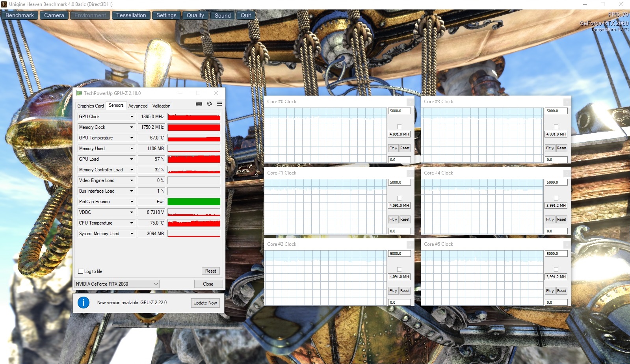
Task: Toggle the checkbox in Core #0 Clock
Action: click(x=400, y=127)
